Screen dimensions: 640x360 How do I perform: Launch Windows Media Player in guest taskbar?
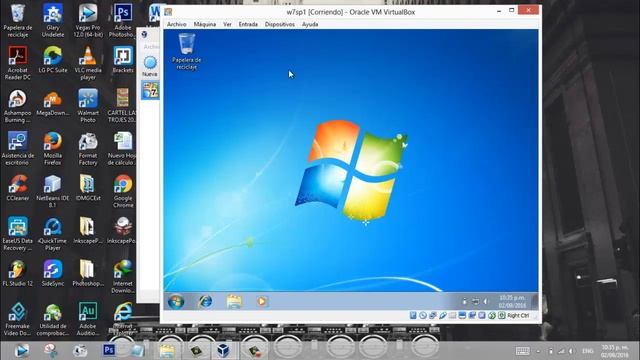(262, 302)
